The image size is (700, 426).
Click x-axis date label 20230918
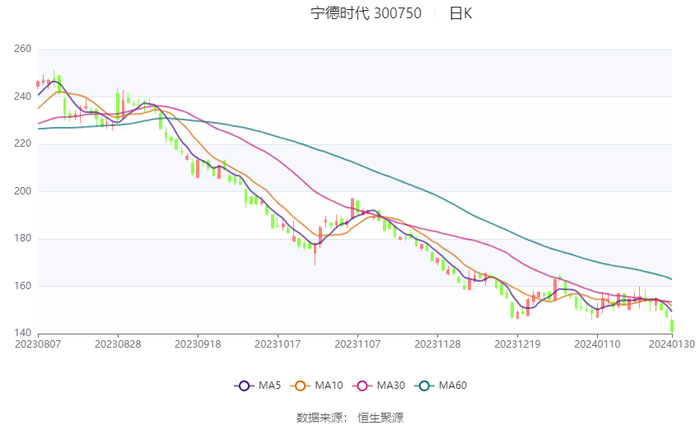click(x=198, y=345)
